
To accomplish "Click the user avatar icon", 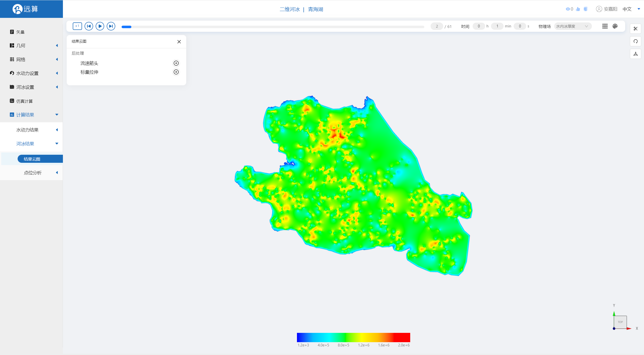I will 599,9.
